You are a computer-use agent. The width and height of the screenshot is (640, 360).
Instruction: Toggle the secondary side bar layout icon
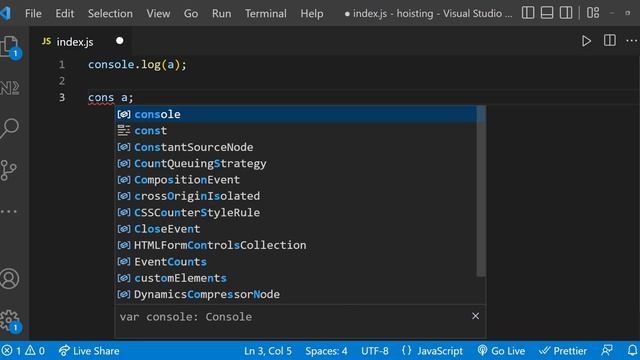click(x=566, y=13)
